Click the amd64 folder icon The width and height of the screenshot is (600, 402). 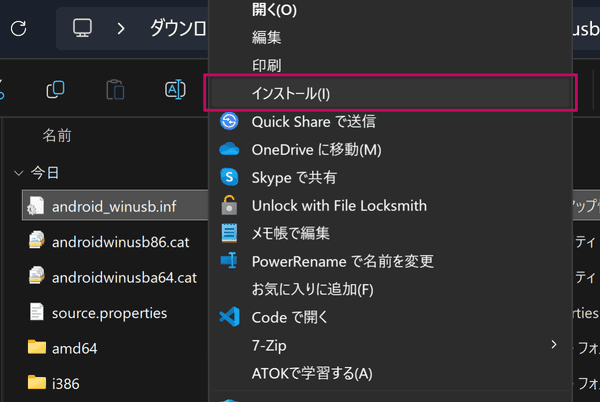click(37, 347)
